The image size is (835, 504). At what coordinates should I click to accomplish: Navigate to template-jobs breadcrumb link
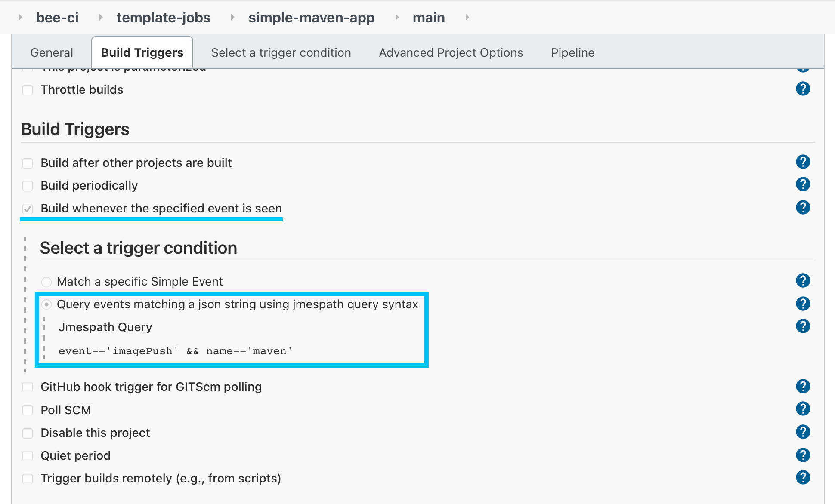(163, 18)
